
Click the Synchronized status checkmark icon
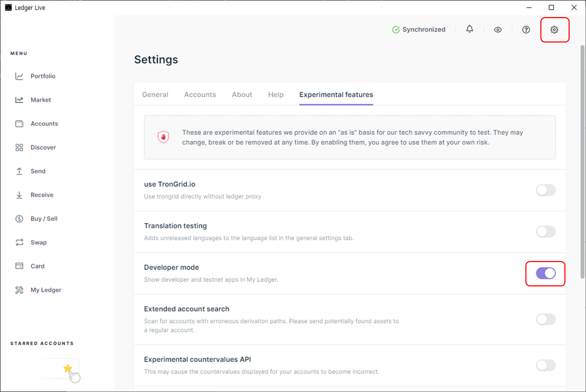tap(396, 30)
